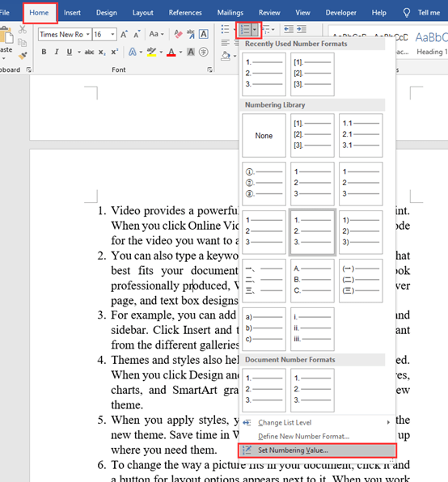Click the Shading paint bucket icon
Screen dimensions: 448x482
click(226, 56)
